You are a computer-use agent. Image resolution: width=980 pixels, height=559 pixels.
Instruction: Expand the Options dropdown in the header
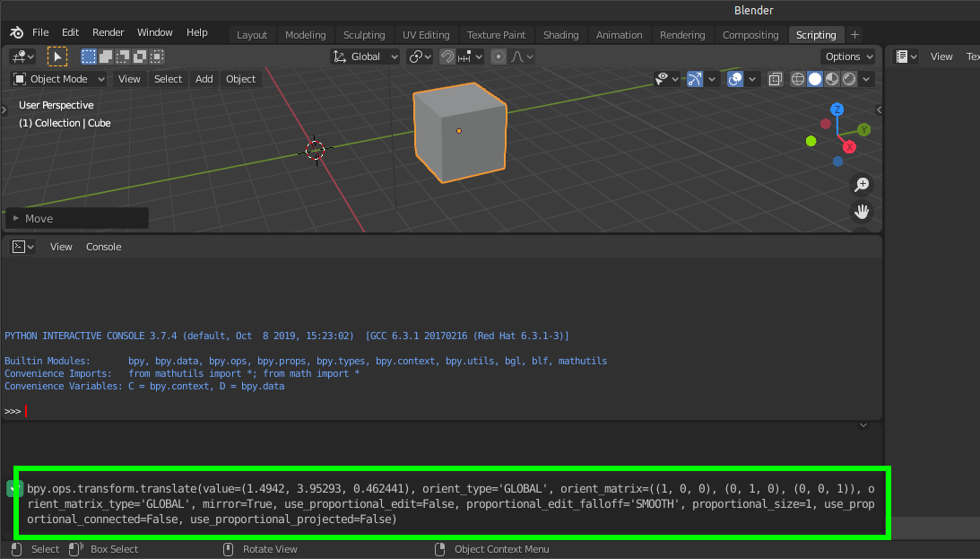tap(847, 56)
